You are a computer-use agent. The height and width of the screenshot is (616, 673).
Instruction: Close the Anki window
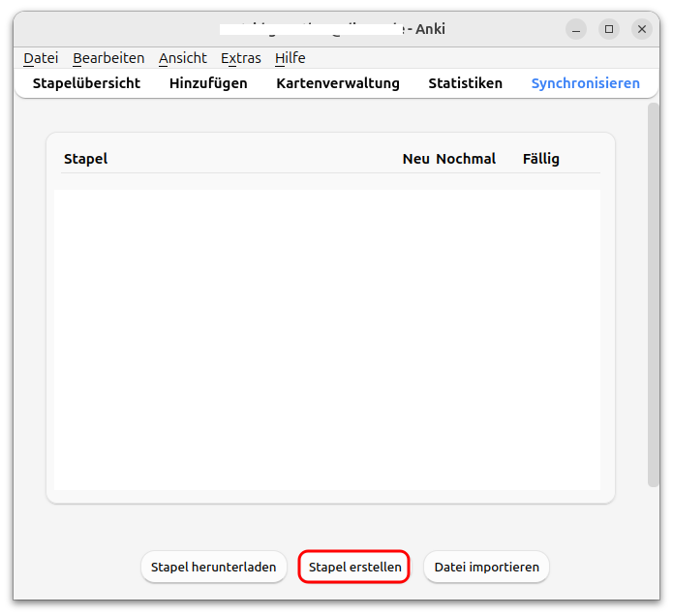point(642,29)
